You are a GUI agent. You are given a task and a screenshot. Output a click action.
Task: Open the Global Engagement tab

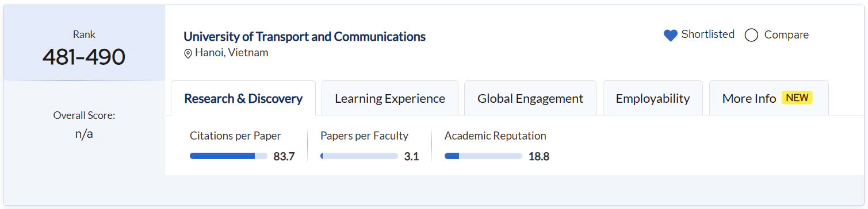point(530,98)
